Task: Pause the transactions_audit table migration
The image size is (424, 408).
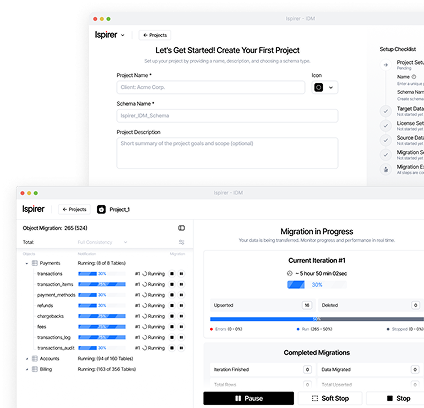Action: coord(181,348)
